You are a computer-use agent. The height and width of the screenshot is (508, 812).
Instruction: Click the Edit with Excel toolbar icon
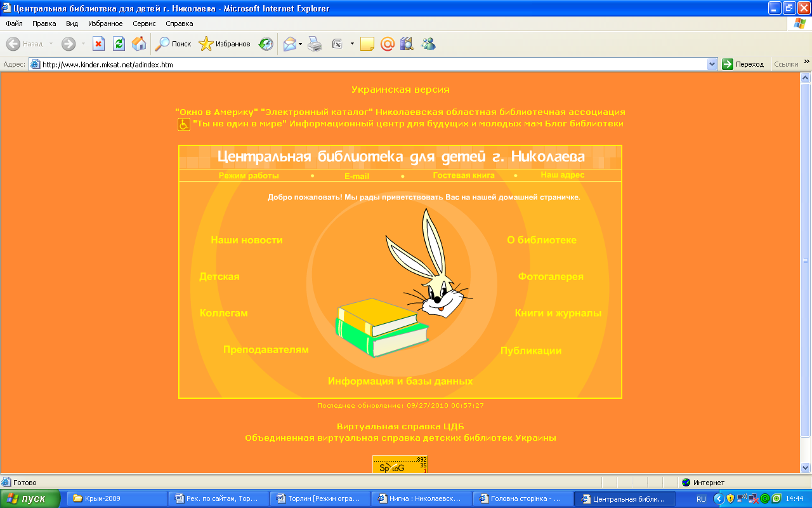pyautogui.click(x=337, y=44)
